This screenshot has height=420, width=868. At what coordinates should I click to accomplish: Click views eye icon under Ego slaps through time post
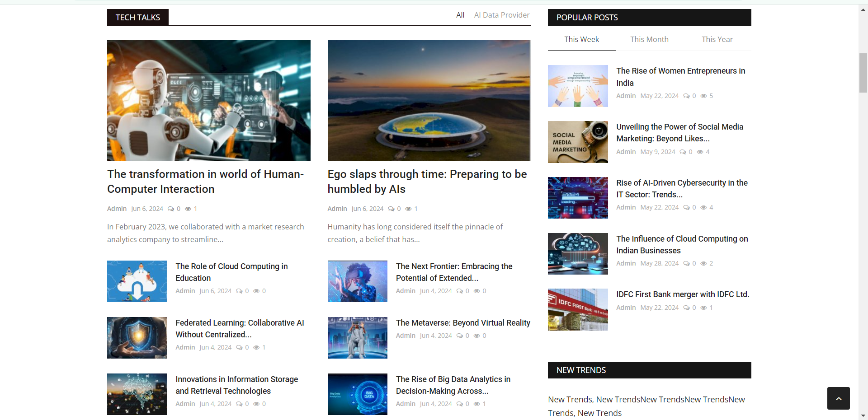(409, 209)
